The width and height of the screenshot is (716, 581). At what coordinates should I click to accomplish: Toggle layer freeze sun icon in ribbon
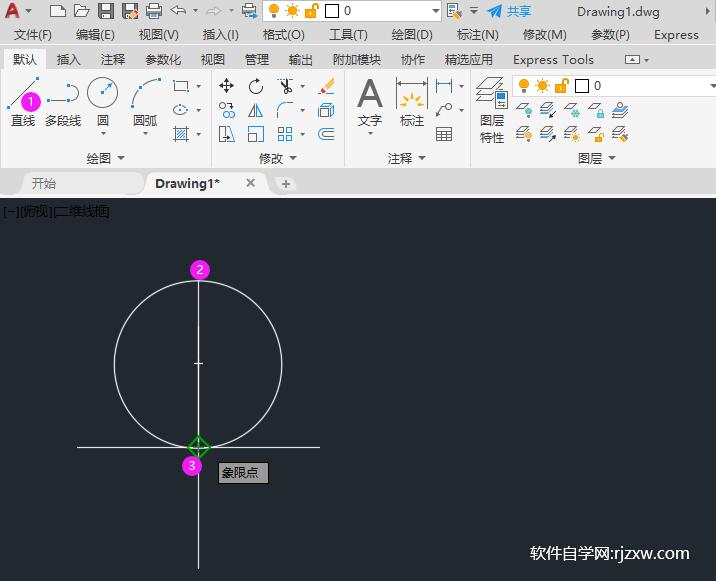pos(541,86)
